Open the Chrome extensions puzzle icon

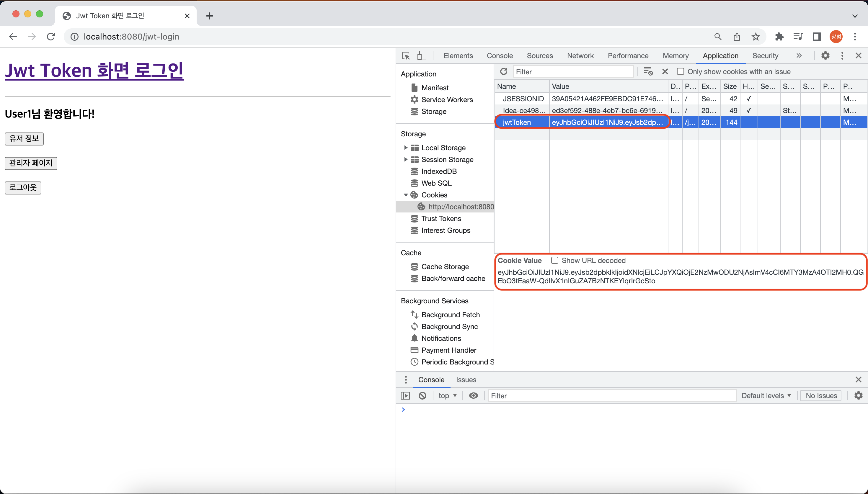point(779,37)
